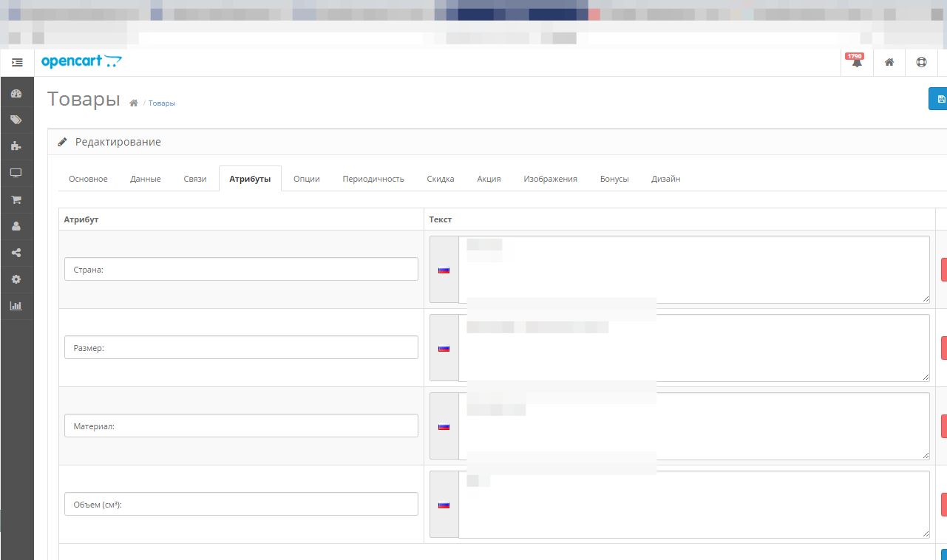Click the Russian flag in Размер row

coord(444,348)
